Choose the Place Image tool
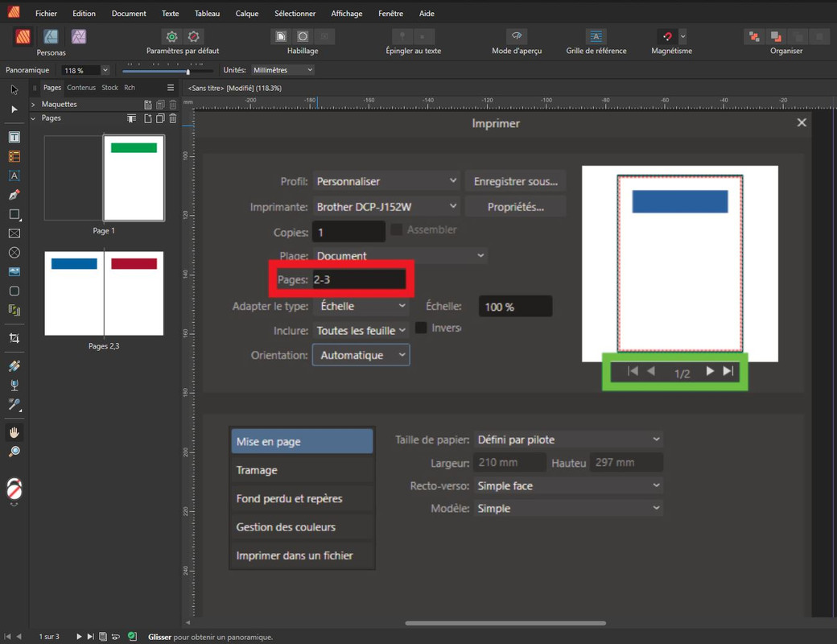Image resolution: width=837 pixels, height=644 pixels. pyautogui.click(x=14, y=272)
